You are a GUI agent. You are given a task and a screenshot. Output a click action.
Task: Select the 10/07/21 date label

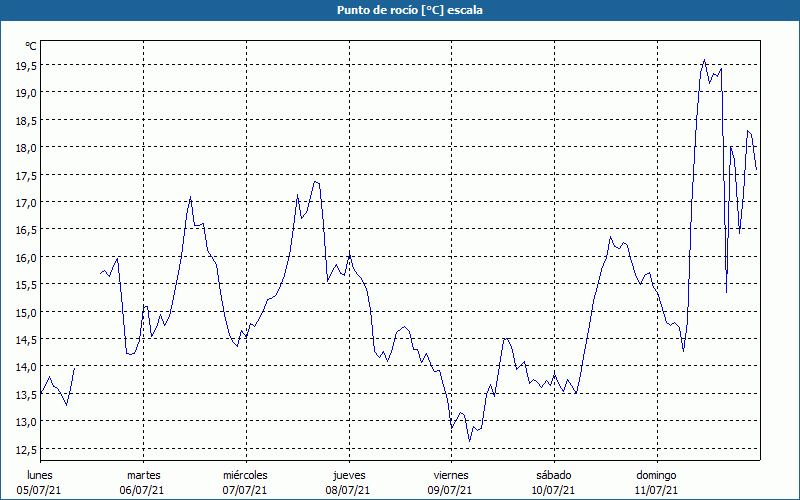pyautogui.click(x=553, y=490)
